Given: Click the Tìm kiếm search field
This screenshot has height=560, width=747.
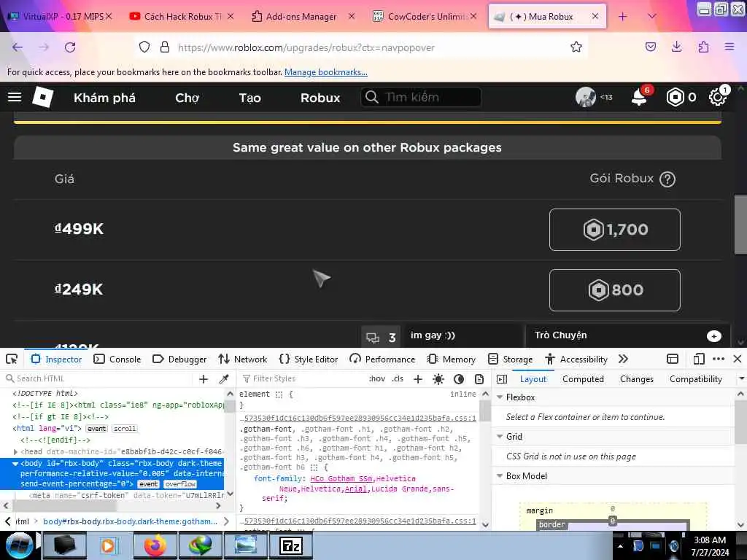Looking at the screenshot, I should tap(421, 97).
